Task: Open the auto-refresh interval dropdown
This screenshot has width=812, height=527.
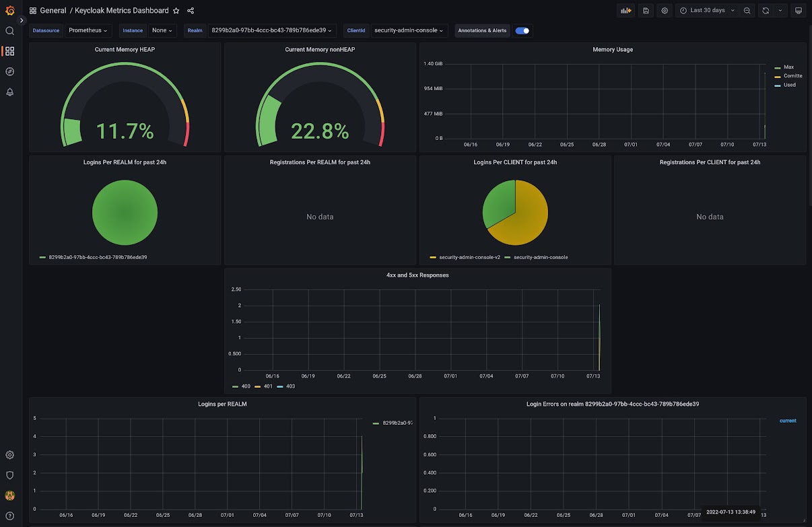Action: click(x=780, y=11)
